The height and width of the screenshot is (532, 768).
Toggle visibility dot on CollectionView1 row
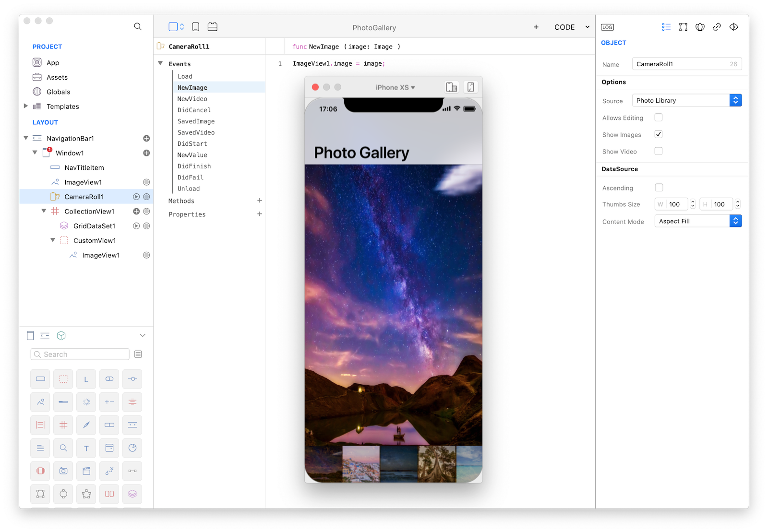(146, 212)
